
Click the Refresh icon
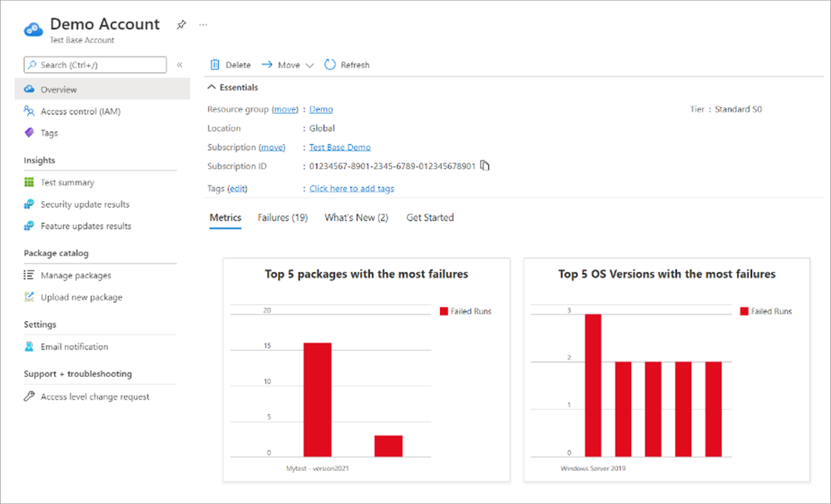[329, 65]
